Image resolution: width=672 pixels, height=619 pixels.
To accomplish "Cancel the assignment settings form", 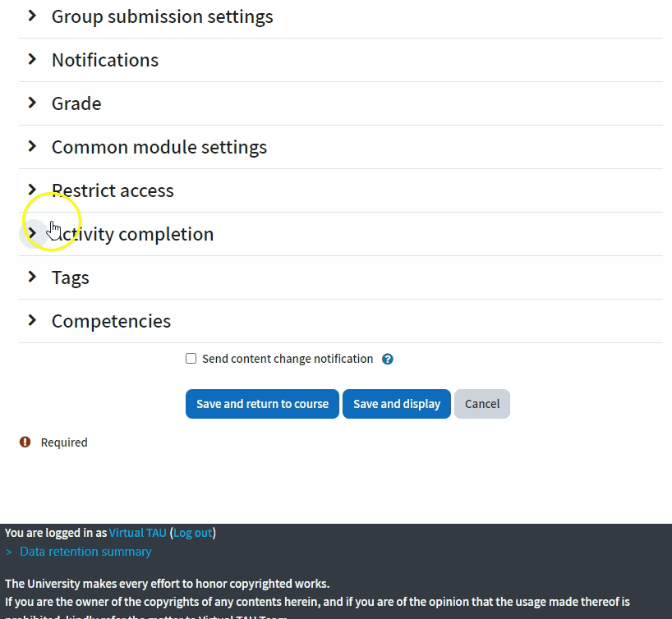I will pos(482,404).
